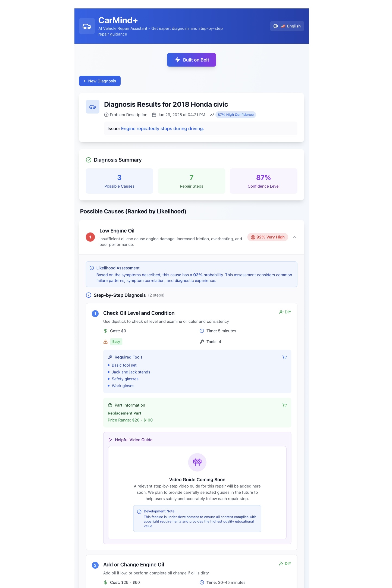The image size is (392, 588).
Task: Click the car icon beside Diagnosis Results
Action: pyautogui.click(x=93, y=107)
